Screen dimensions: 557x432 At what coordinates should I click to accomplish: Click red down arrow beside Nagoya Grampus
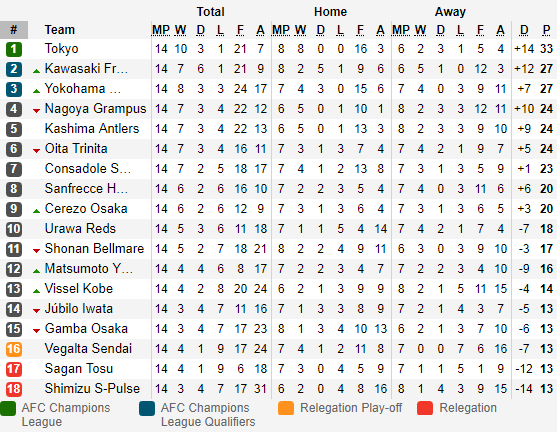[x=36, y=111]
